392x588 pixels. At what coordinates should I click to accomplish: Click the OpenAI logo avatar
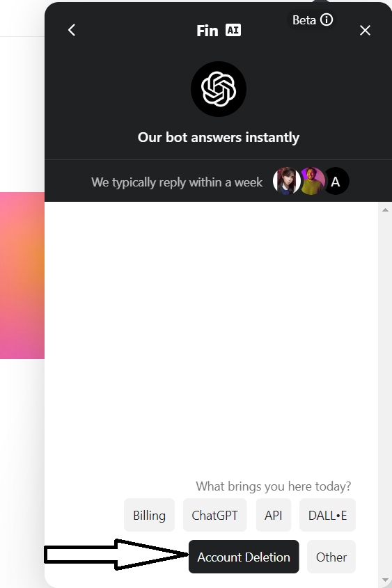pyautogui.click(x=219, y=89)
